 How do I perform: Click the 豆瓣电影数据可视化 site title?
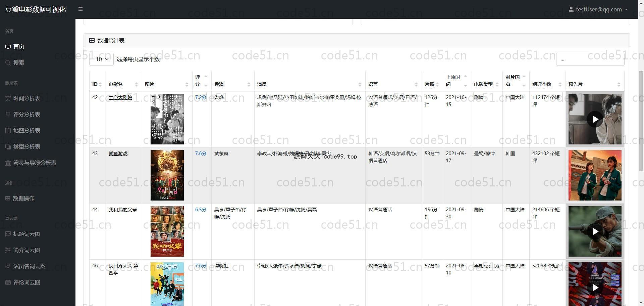36,9
